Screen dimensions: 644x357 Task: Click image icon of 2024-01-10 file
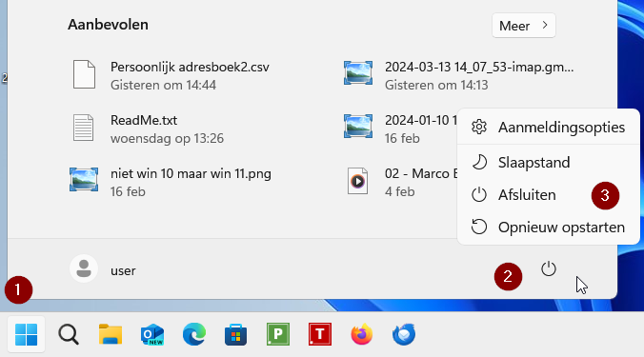click(x=358, y=126)
